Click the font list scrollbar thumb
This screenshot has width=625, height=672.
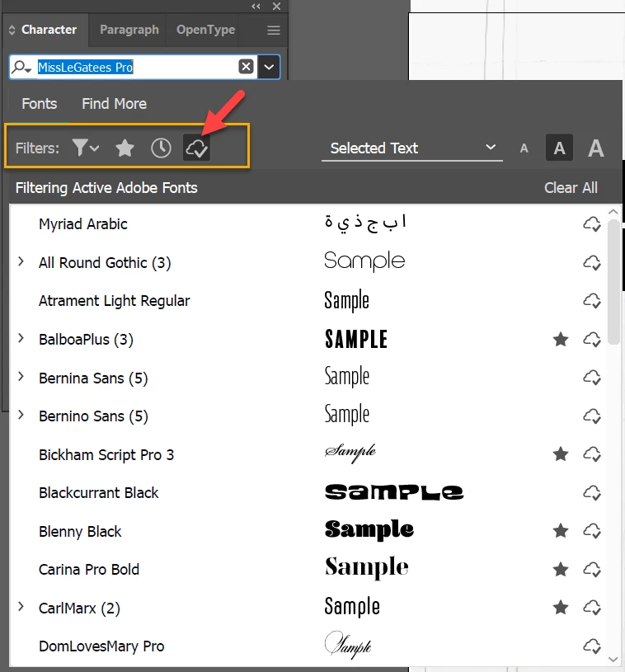pos(613,282)
